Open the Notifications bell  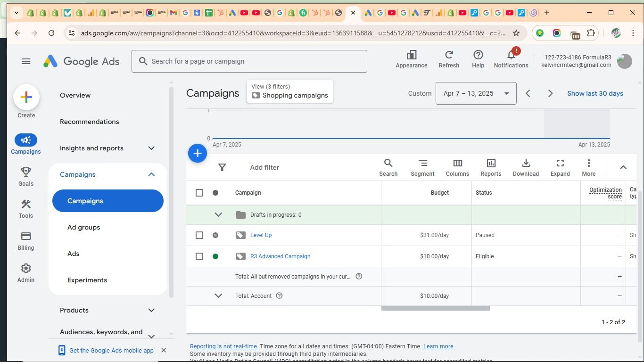pyautogui.click(x=511, y=59)
